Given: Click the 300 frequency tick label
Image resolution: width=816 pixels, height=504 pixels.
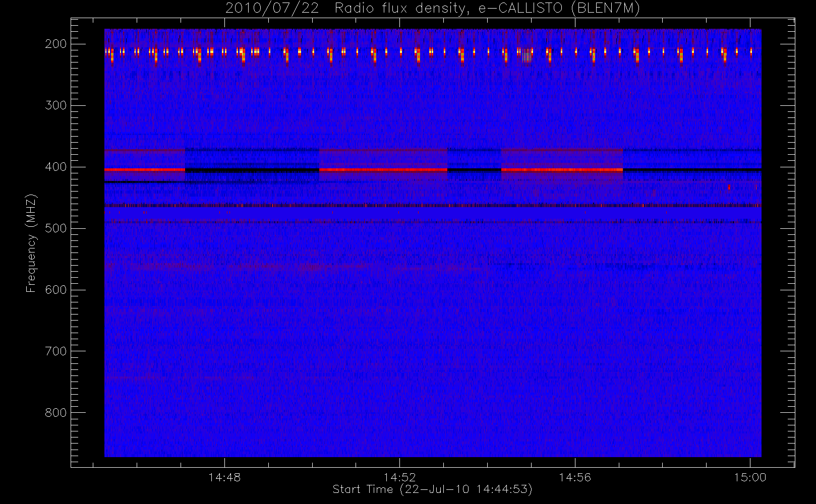Looking at the screenshot, I should (56, 105).
